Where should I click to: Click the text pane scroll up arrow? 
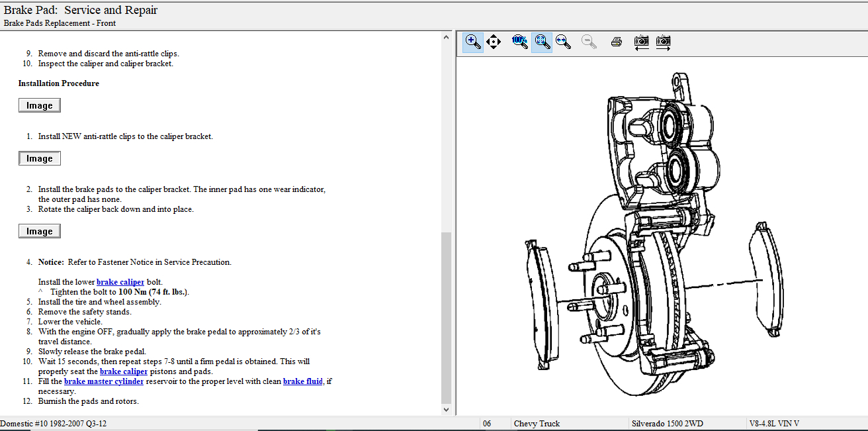coord(446,38)
